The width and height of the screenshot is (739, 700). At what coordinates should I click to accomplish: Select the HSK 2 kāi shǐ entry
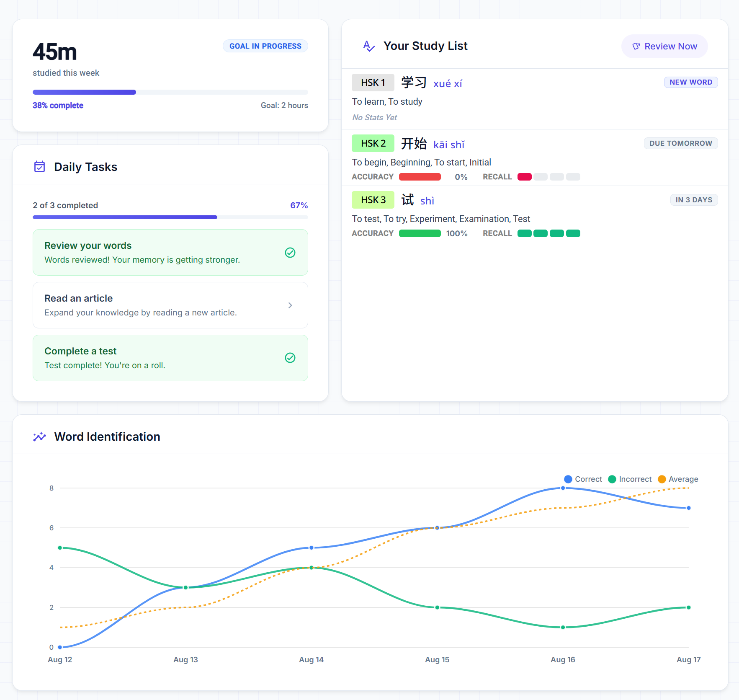point(535,158)
